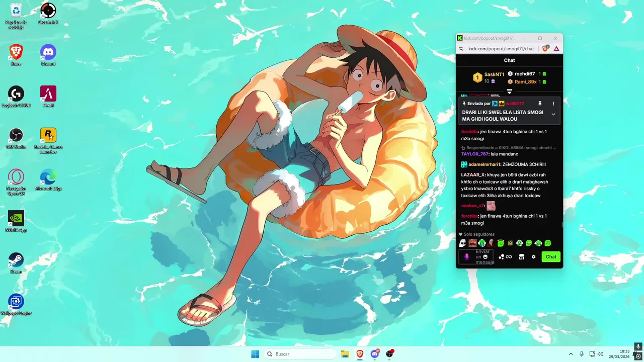The image size is (644, 362).
Task: Insert the last green smiling emote
Action: [548, 243]
